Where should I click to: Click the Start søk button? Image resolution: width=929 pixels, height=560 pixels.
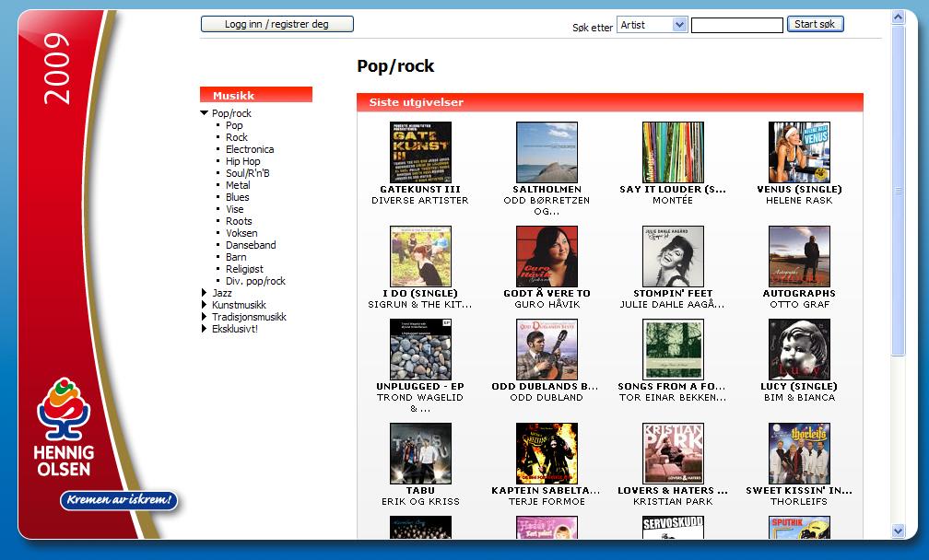point(816,24)
